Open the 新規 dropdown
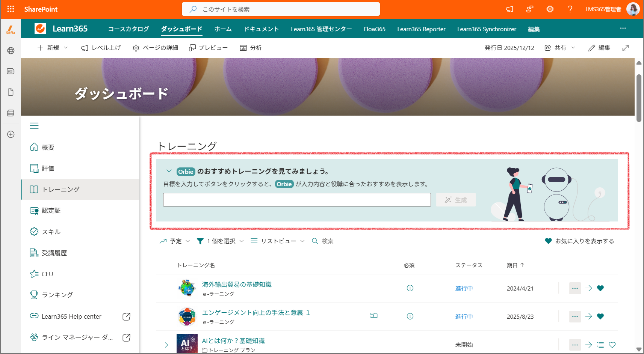 tap(53, 48)
